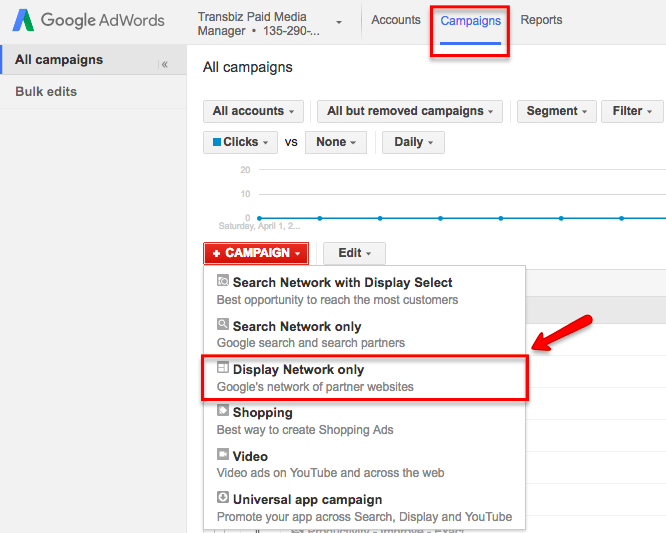The width and height of the screenshot is (666, 533).
Task: Click the Display Network only icon
Action: 223,369
